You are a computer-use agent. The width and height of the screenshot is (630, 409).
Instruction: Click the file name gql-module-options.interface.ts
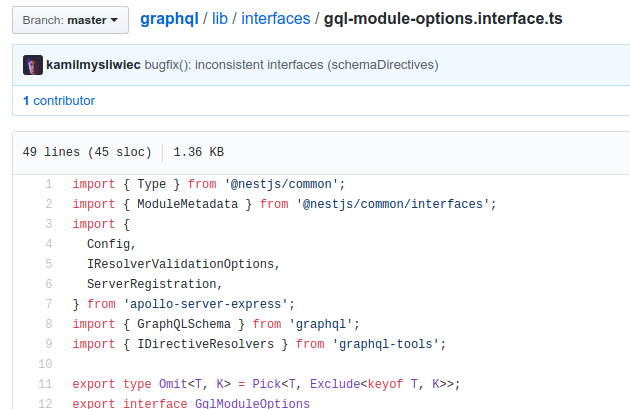(x=443, y=19)
